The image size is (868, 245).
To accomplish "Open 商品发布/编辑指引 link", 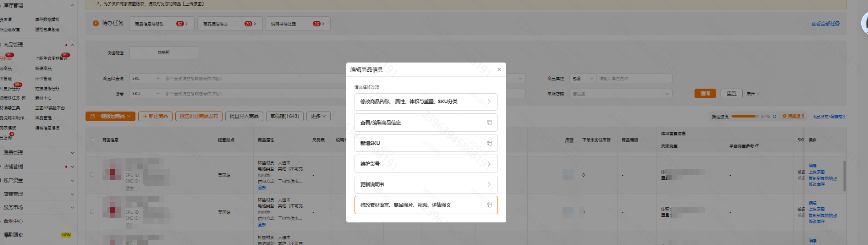I will (829, 116).
